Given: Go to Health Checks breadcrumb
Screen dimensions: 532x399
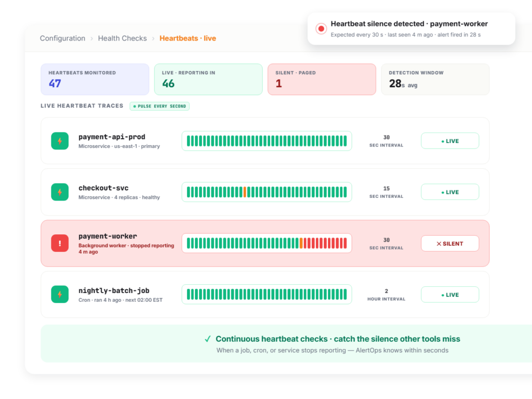Looking at the screenshot, I should [x=122, y=38].
